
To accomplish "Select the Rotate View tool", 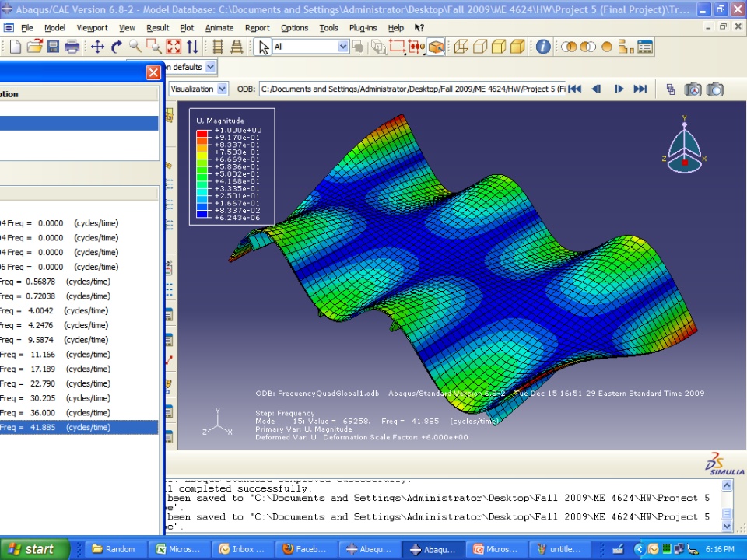I will (117, 47).
